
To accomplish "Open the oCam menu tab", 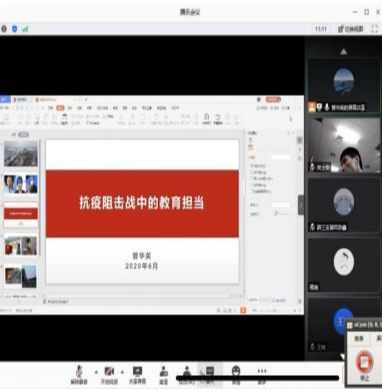I will pyautogui.click(x=359, y=339).
